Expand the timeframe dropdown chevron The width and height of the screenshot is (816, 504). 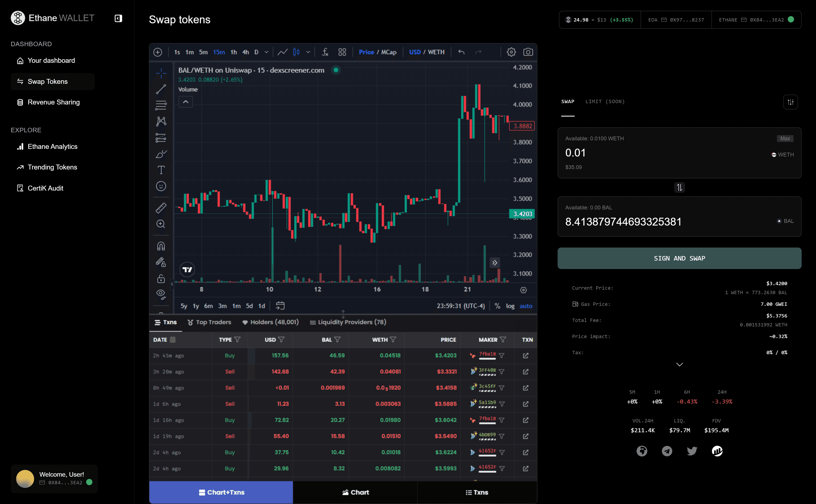(x=266, y=52)
